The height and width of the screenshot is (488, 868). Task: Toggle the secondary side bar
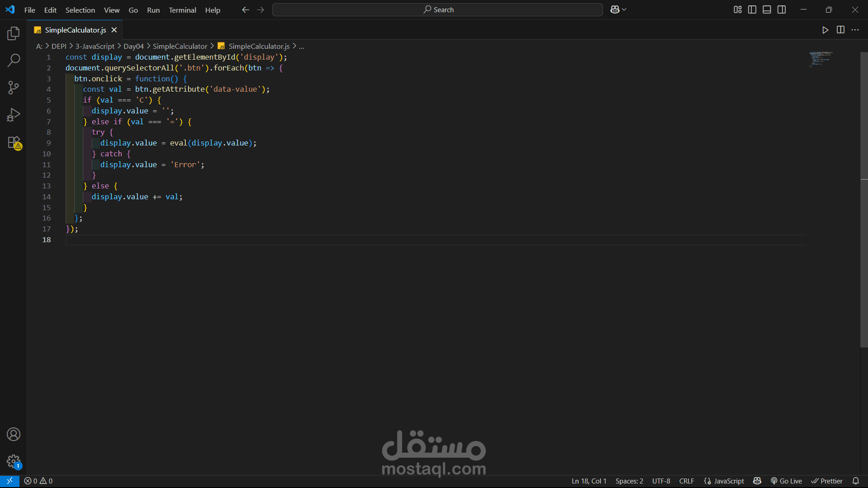[x=782, y=9]
